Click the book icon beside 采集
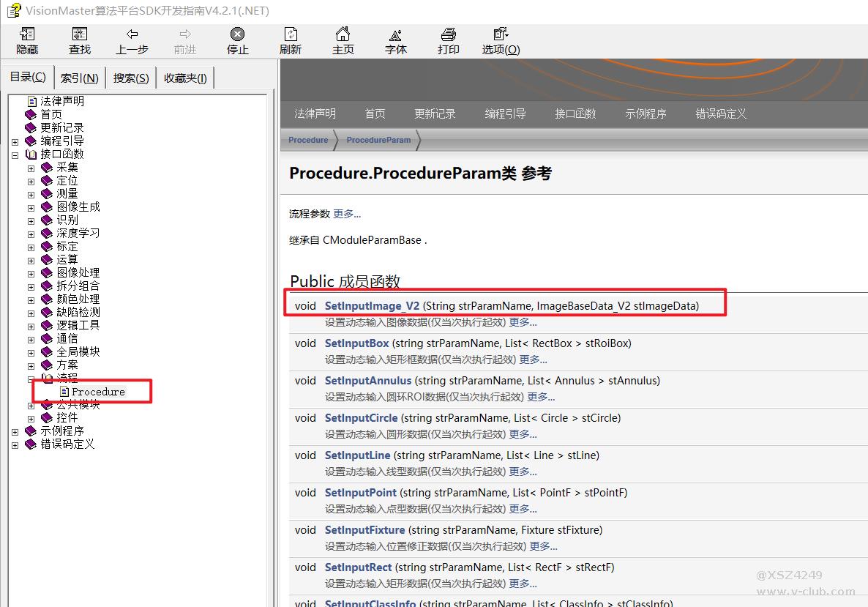 47,167
